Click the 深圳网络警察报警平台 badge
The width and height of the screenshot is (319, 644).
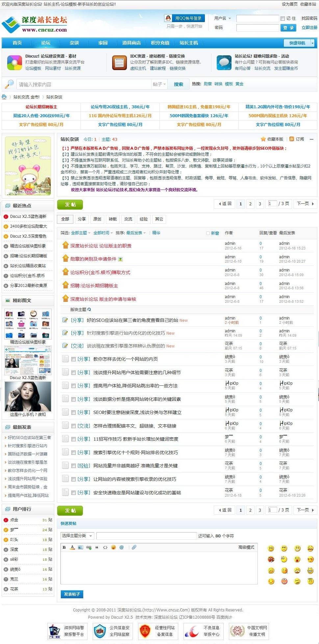coord(67,631)
